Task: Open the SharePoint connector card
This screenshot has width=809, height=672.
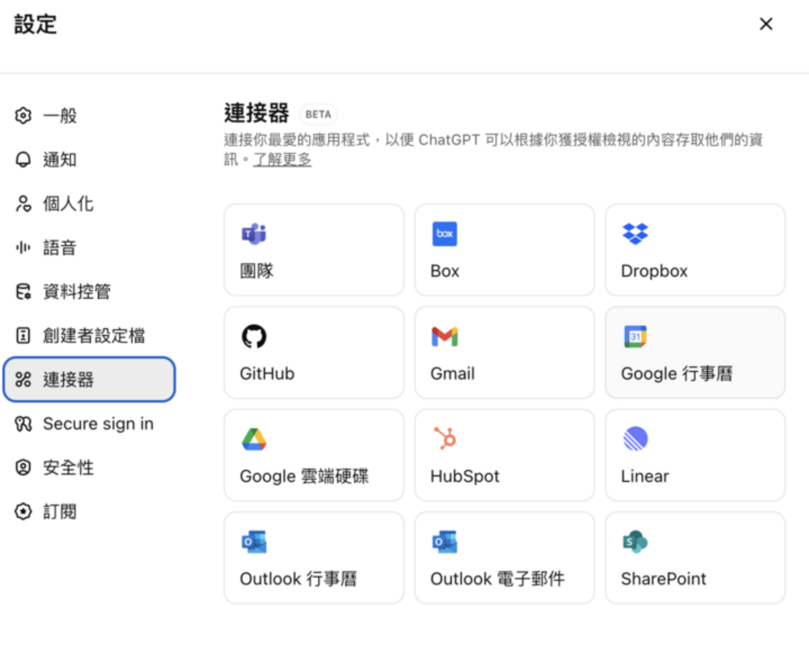Action: coord(695,558)
